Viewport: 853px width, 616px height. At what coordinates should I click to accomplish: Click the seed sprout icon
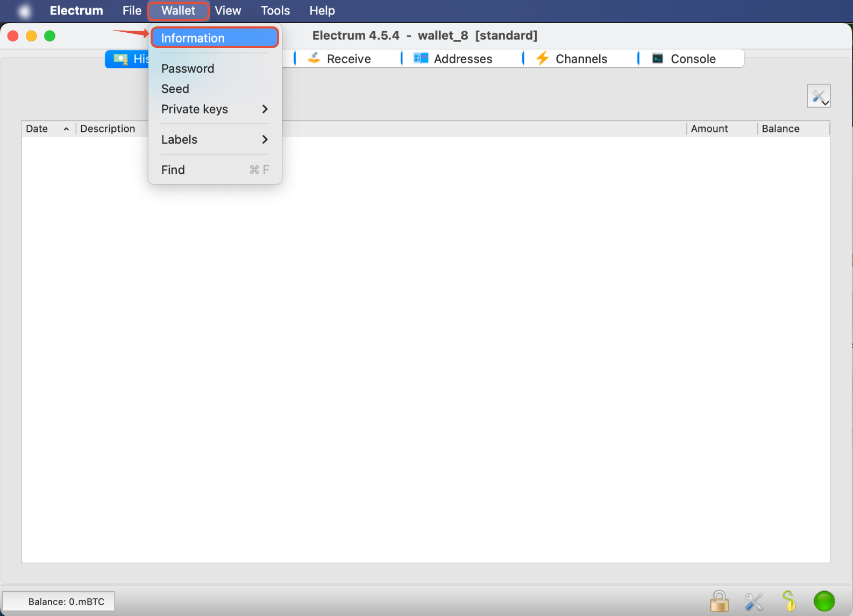(789, 601)
